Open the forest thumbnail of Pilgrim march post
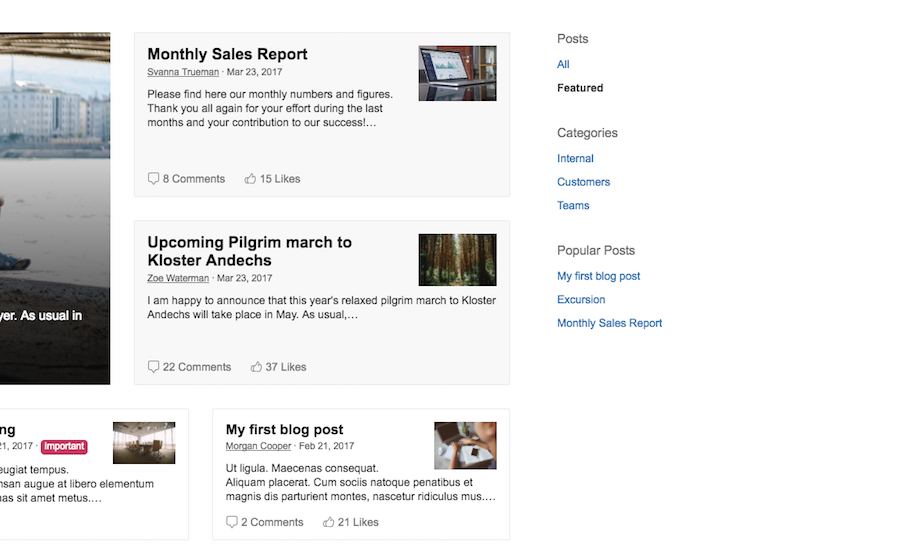Image resolution: width=920 pixels, height=559 pixels. point(457,260)
